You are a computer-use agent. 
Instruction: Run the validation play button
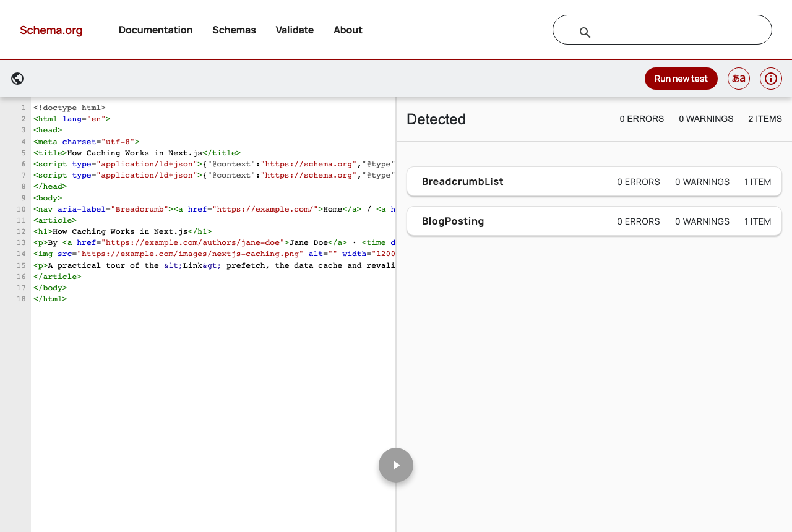(396, 465)
